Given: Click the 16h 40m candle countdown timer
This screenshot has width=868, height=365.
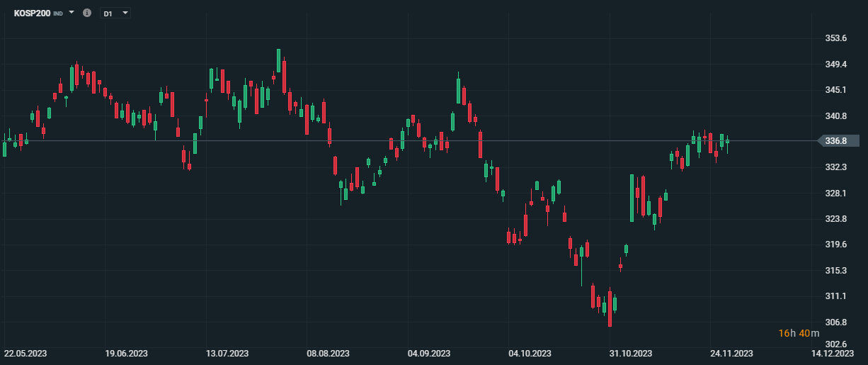Looking at the screenshot, I should coord(799,333).
